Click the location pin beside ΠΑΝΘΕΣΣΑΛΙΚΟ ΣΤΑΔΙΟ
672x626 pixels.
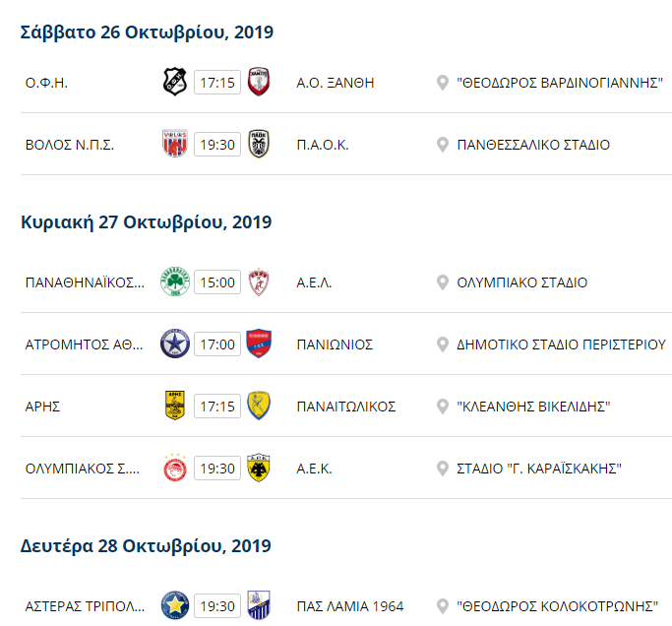click(x=443, y=145)
